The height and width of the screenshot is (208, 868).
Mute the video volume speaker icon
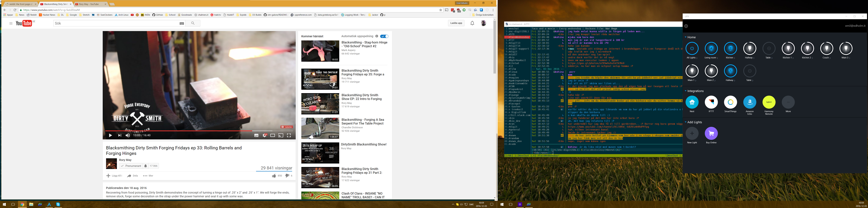tap(128, 135)
